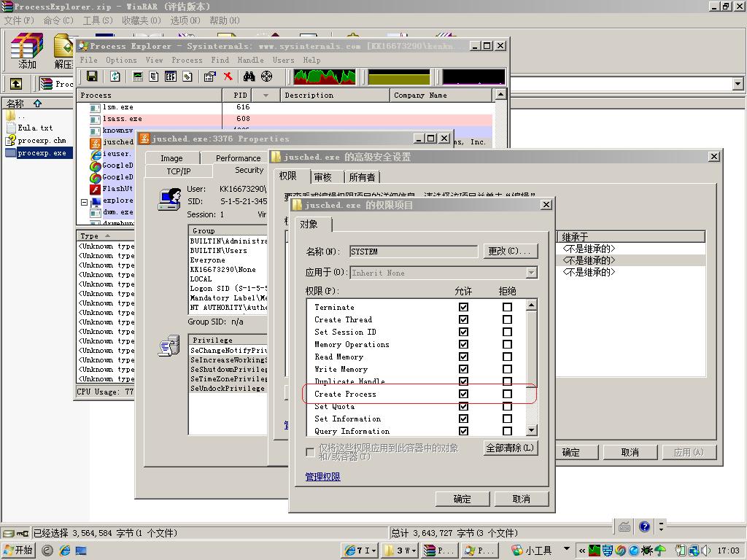This screenshot has width=747, height=560.
Task: Collapse the explorer process tree node
Action: [84, 201]
